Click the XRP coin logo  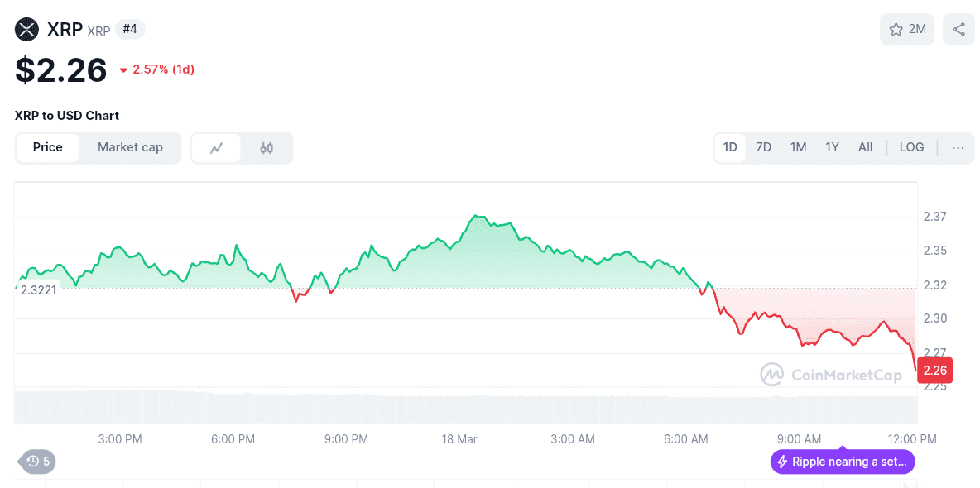(x=26, y=28)
